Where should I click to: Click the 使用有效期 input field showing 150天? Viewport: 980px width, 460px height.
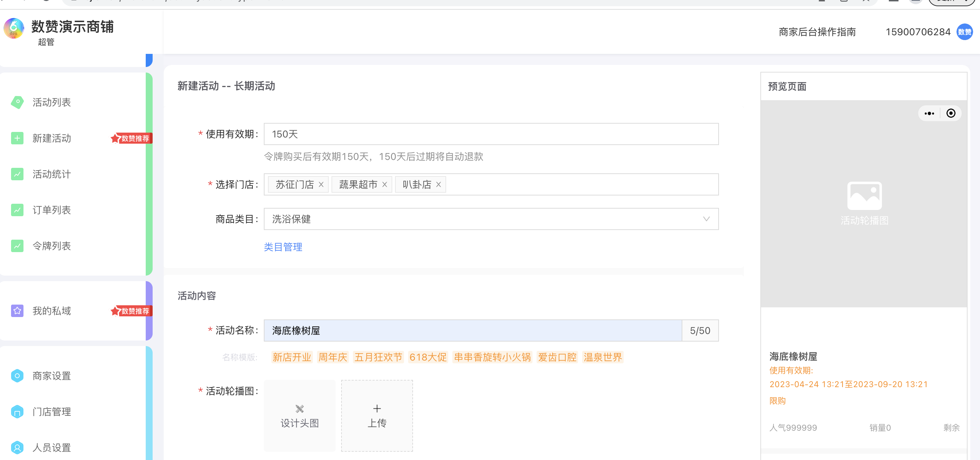pyautogui.click(x=491, y=134)
